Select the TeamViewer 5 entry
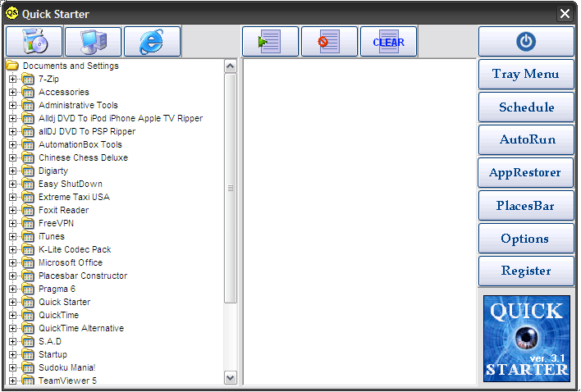This screenshot has width=581, height=392. pyautogui.click(x=67, y=381)
